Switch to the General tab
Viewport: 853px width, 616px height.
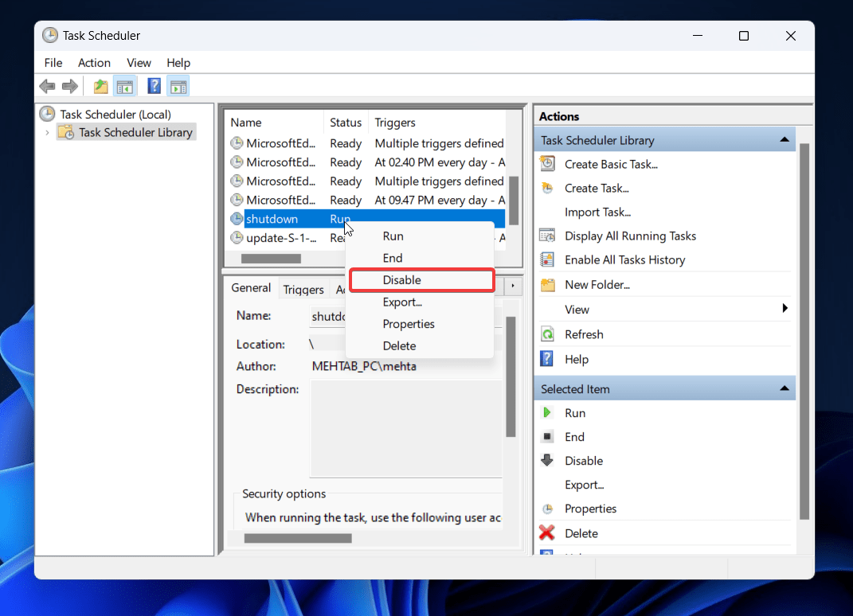click(x=251, y=287)
